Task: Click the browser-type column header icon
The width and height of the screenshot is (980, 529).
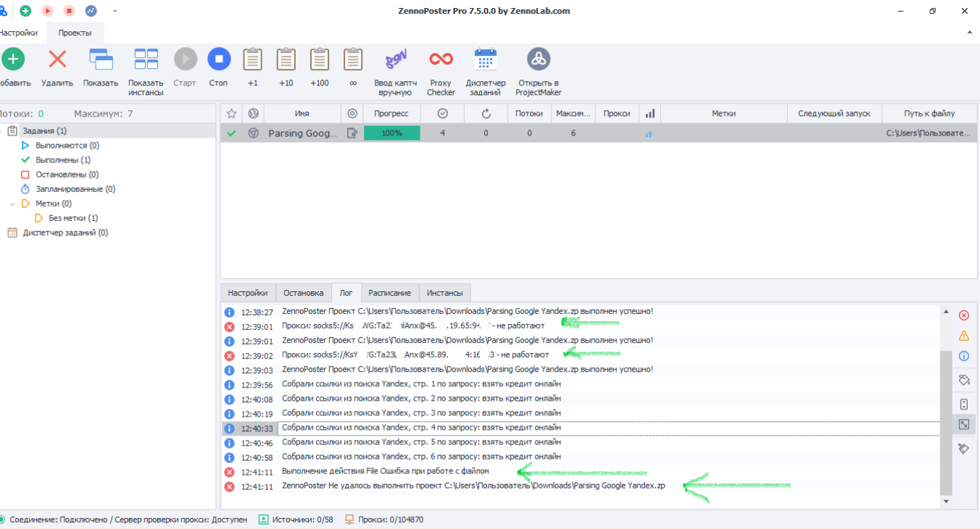Action: [253, 114]
